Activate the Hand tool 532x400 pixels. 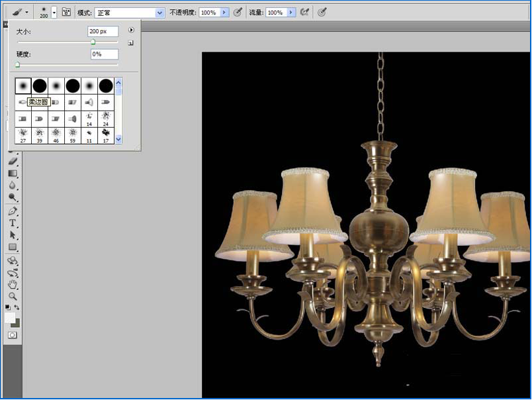point(13,284)
